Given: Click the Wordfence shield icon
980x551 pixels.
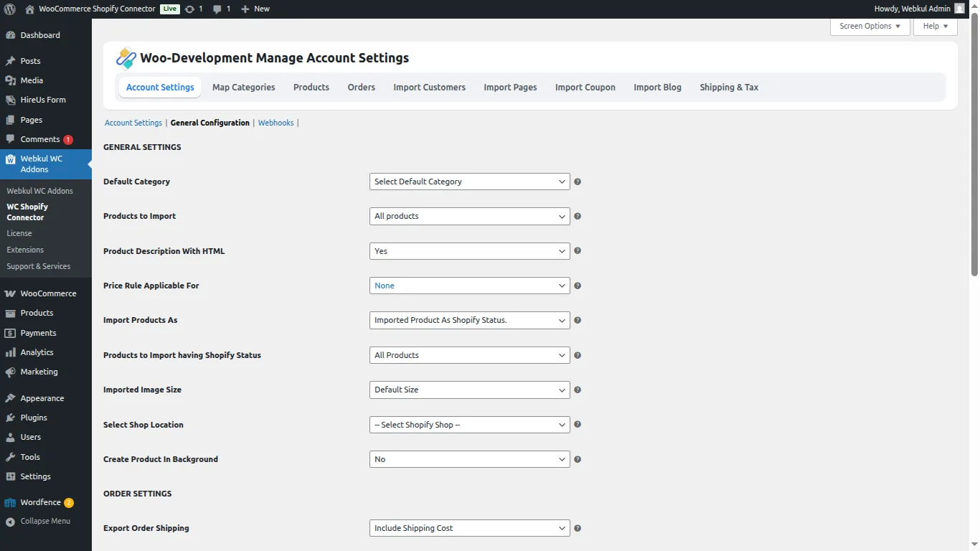Looking at the screenshot, I should pos(11,501).
